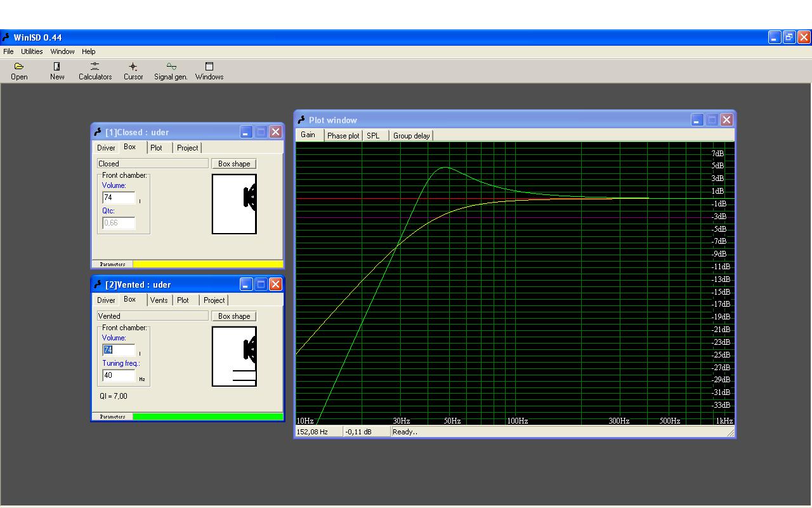Switch to the Group delay tab
812x508 pixels.
(x=411, y=135)
